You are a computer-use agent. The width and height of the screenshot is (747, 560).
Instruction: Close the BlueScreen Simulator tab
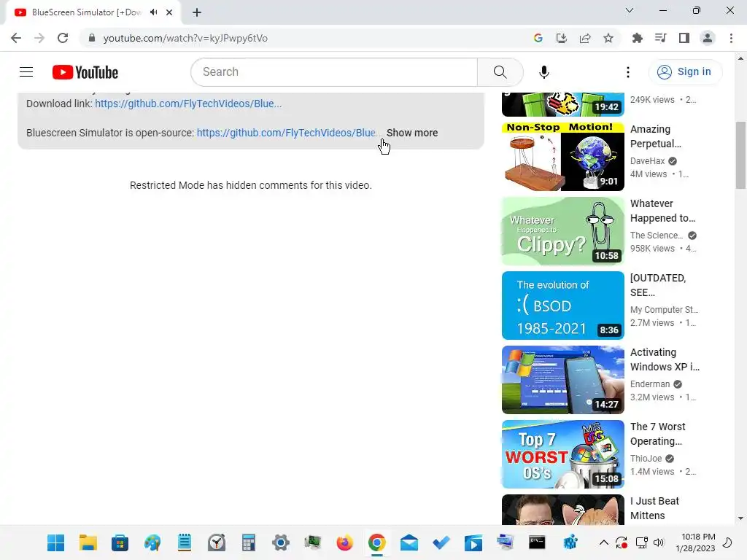point(169,12)
